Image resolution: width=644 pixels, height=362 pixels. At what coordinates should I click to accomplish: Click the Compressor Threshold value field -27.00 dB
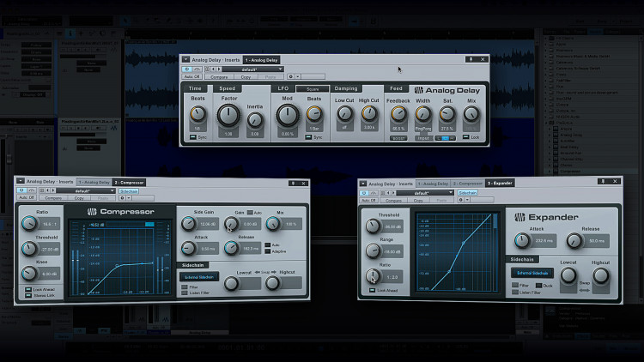tap(49, 249)
